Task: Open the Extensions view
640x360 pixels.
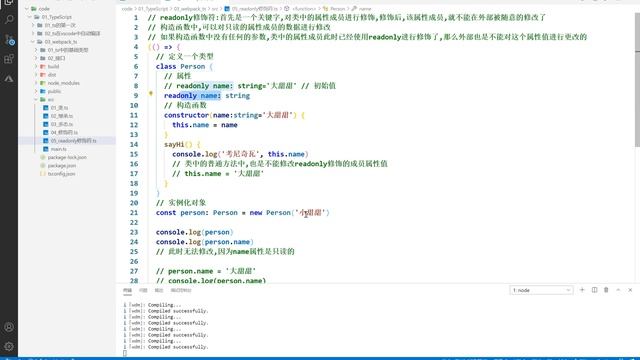Action: click(9, 59)
